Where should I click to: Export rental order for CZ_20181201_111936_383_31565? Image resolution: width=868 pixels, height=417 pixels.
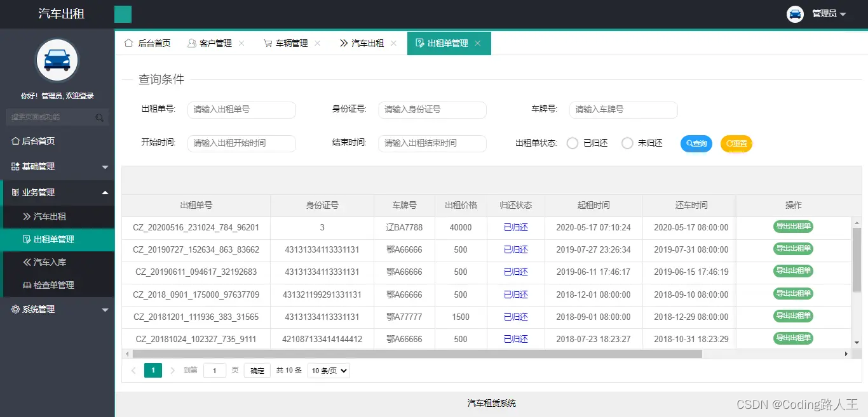point(793,315)
